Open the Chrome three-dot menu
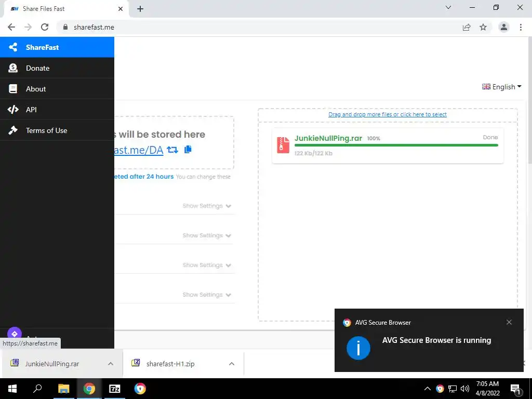 pyautogui.click(x=521, y=27)
